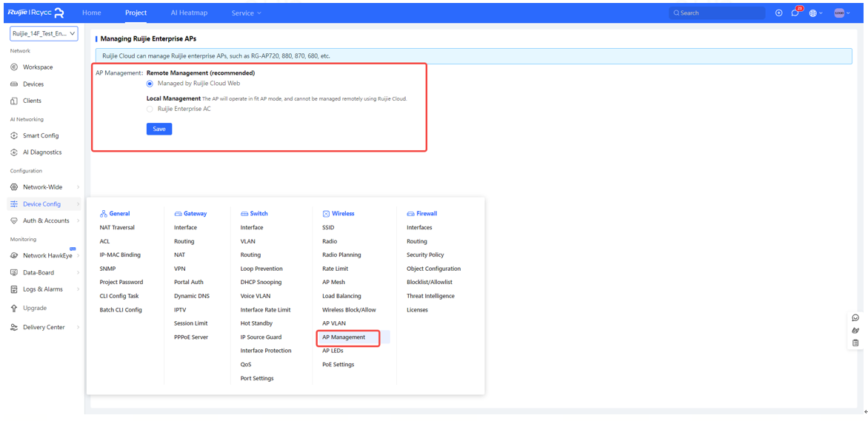The height and width of the screenshot is (421, 868).
Task: Click the plus circle icon in header
Action: click(779, 13)
